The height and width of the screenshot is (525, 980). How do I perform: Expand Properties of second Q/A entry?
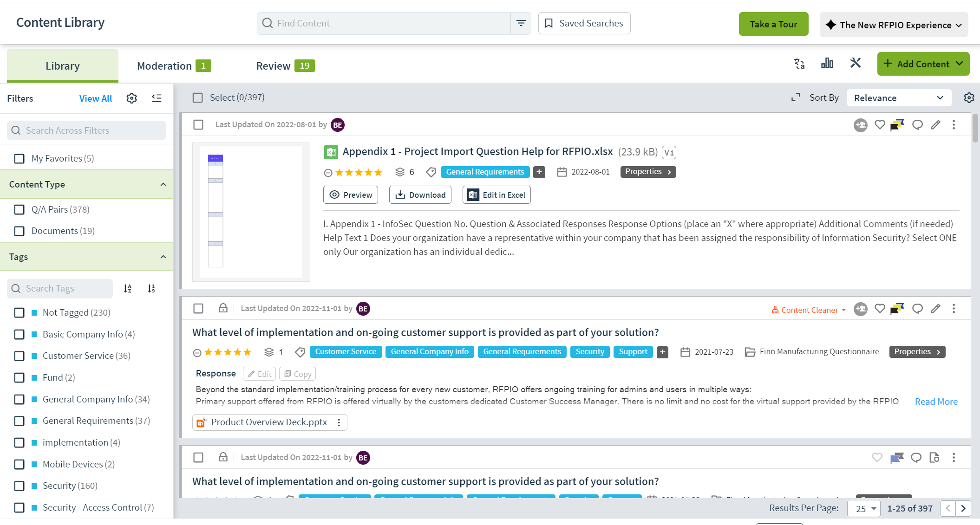pyautogui.click(x=917, y=352)
